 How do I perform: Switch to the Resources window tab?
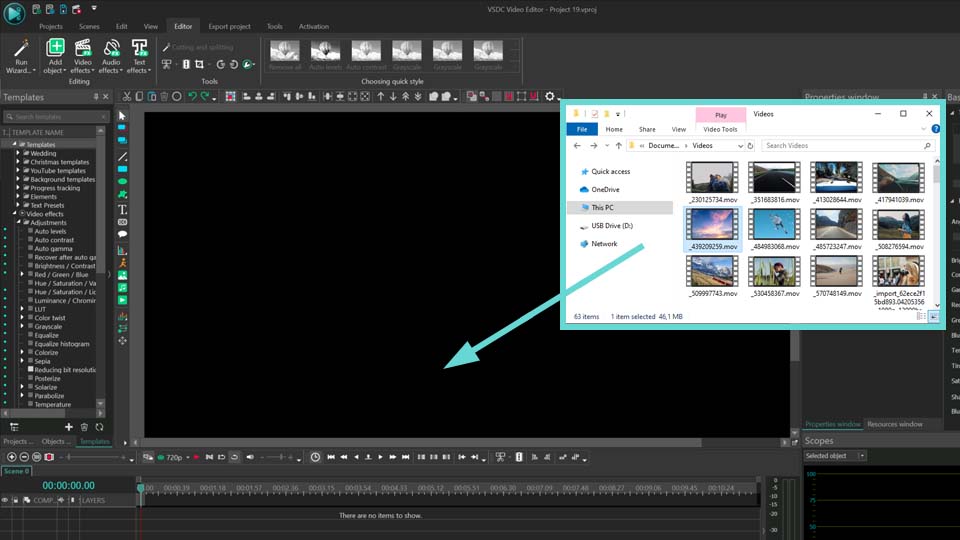[894, 424]
